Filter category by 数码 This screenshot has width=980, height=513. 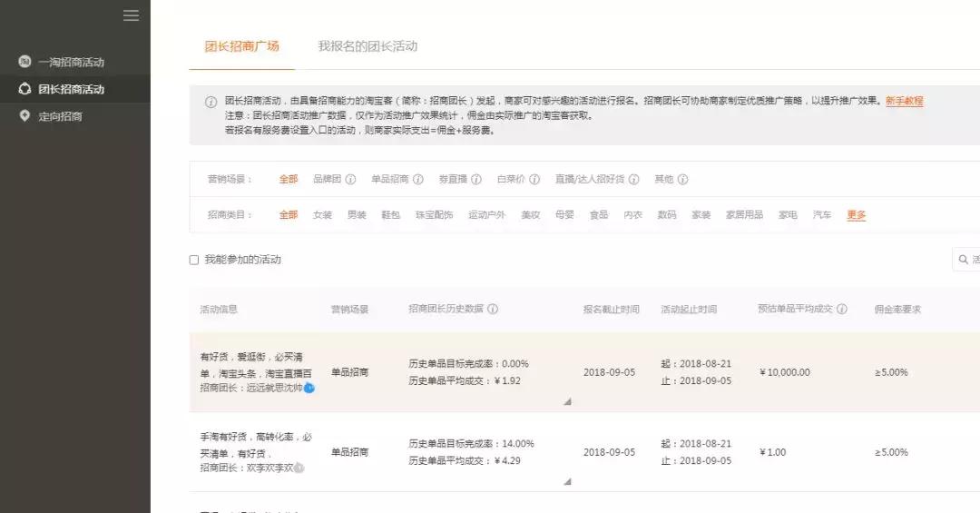667,215
